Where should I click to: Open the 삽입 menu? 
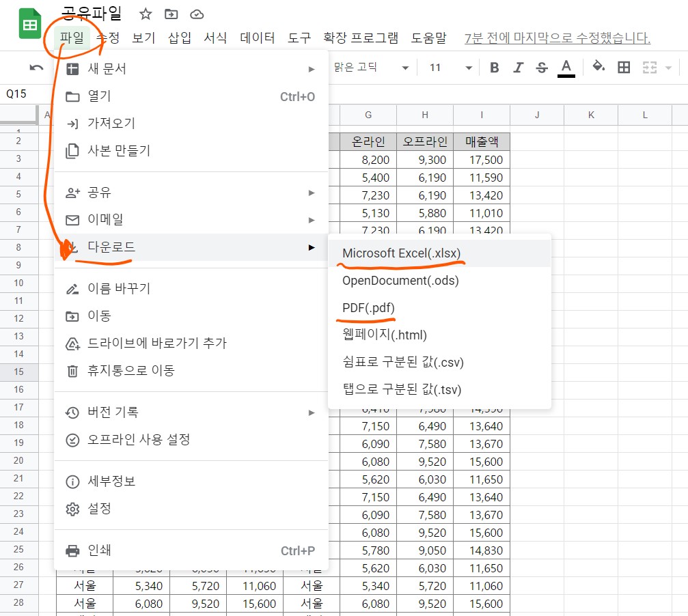pos(178,38)
